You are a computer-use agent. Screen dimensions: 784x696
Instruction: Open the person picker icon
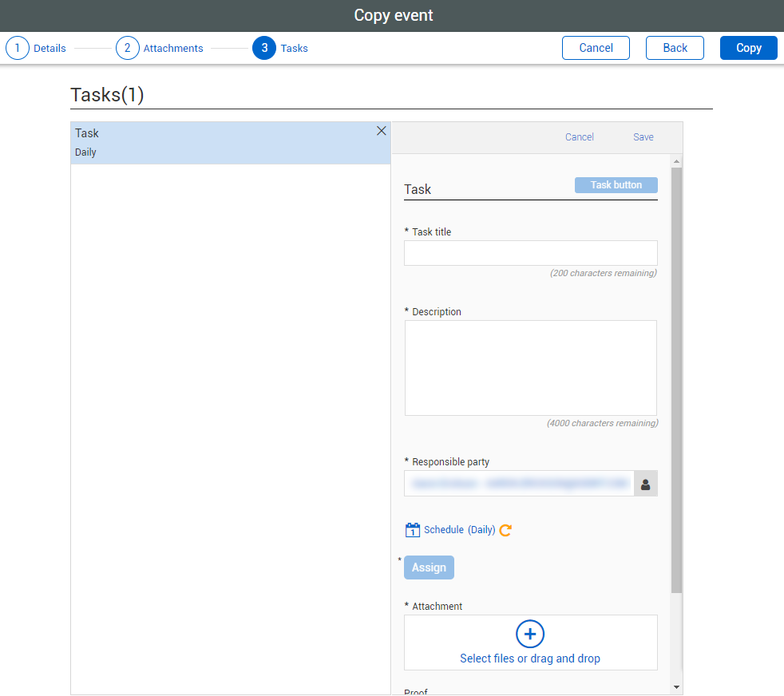(x=646, y=484)
